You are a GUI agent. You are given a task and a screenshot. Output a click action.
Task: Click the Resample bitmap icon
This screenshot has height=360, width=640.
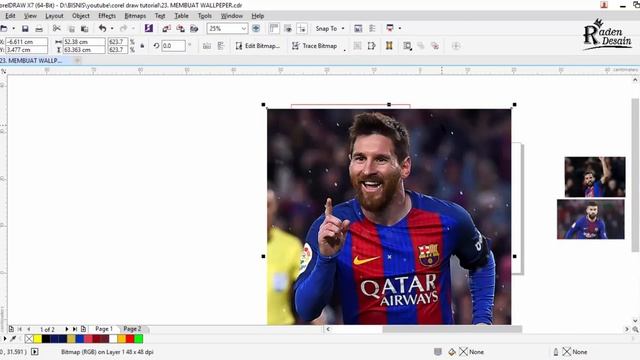pos(371,46)
